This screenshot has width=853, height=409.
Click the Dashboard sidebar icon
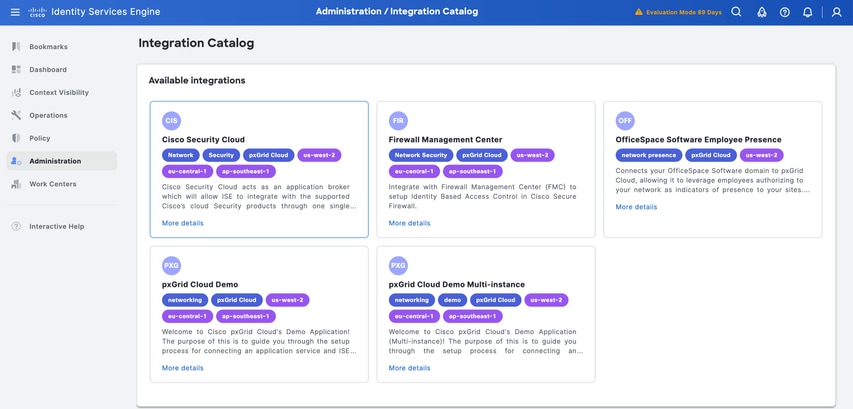click(x=16, y=70)
